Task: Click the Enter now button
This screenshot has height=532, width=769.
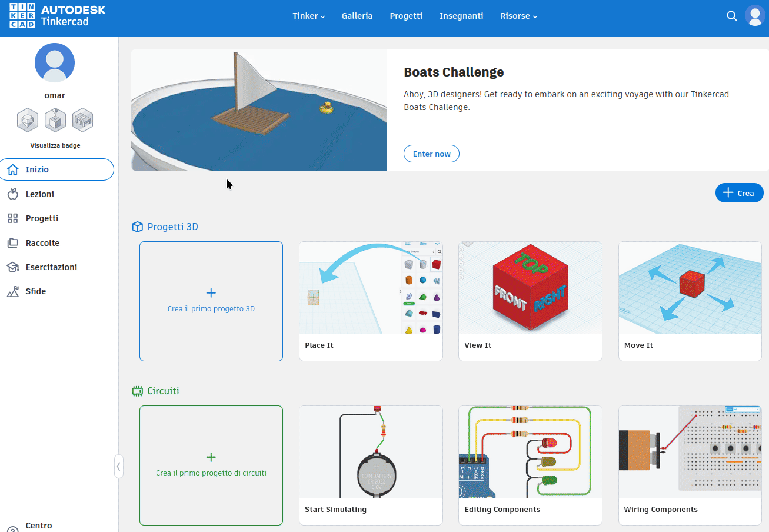Action: pos(431,154)
